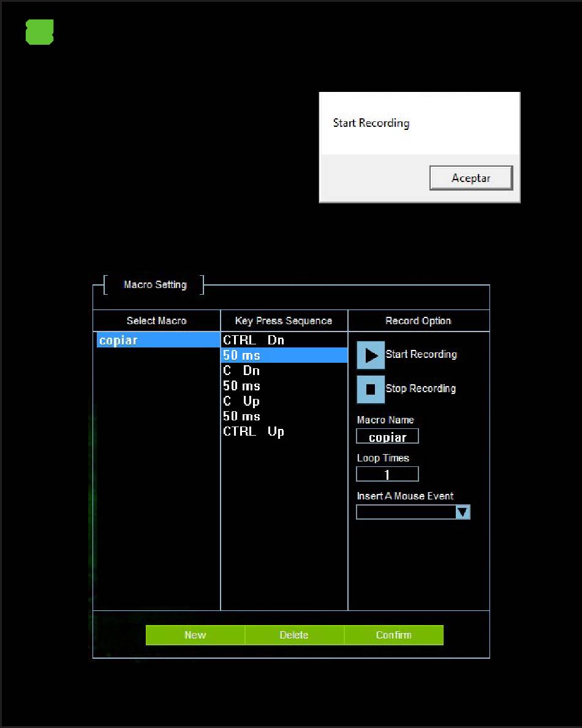This screenshot has width=582, height=728.
Task: Click the green logo icon top-left
Action: (x=40, y=32)
